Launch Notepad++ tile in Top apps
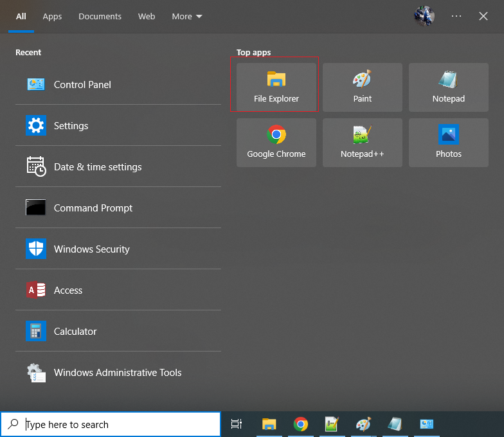 (363, 143)
